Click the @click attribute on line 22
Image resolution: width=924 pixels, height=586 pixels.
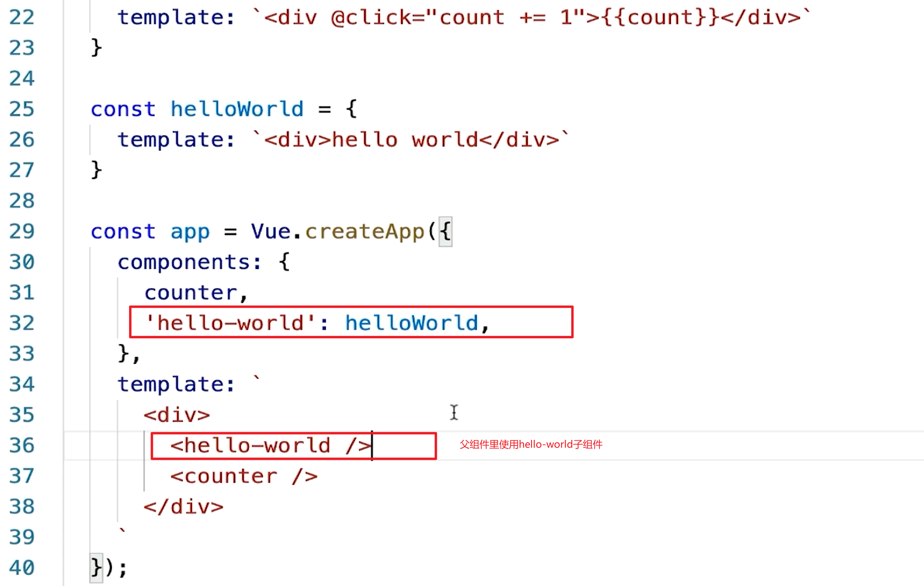(370, 17)
